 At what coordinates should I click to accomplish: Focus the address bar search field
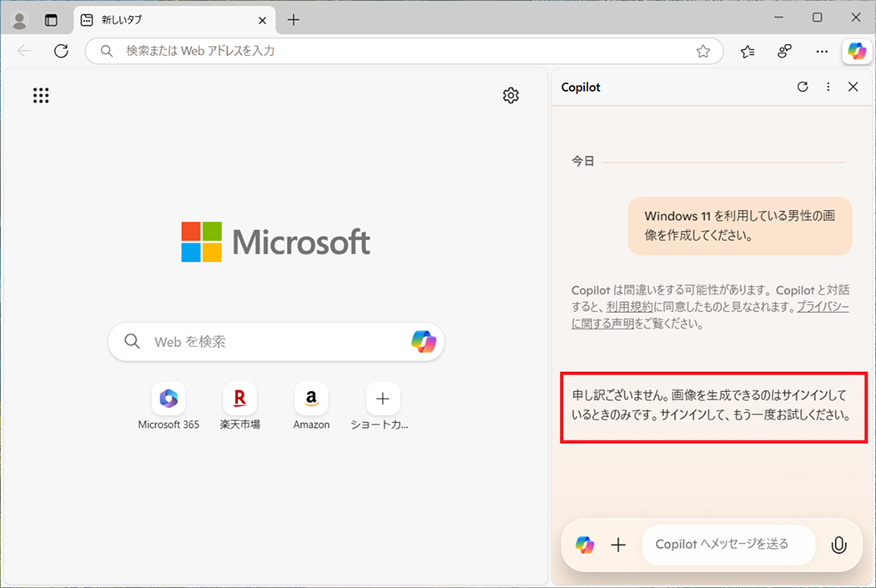click(x=404, y=51)
